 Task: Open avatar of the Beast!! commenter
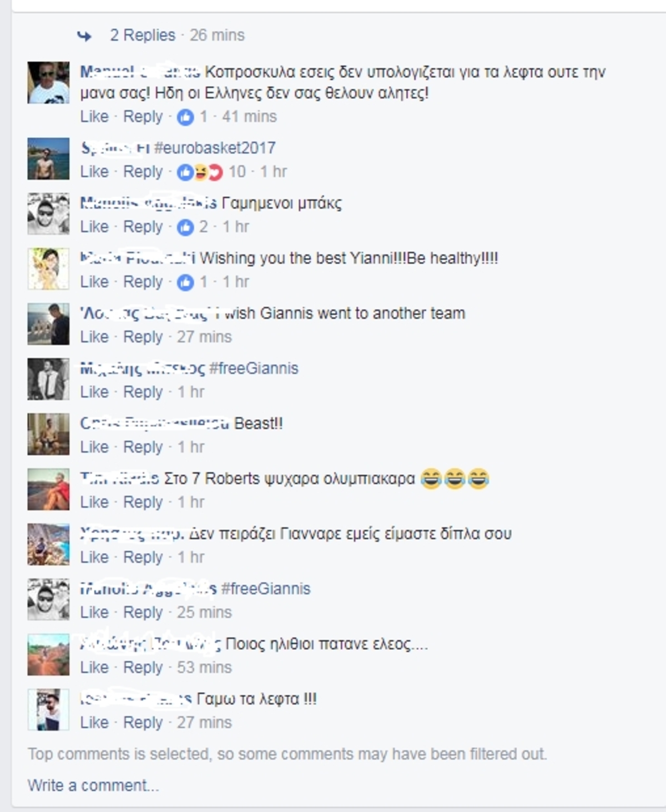coord(49,434)
